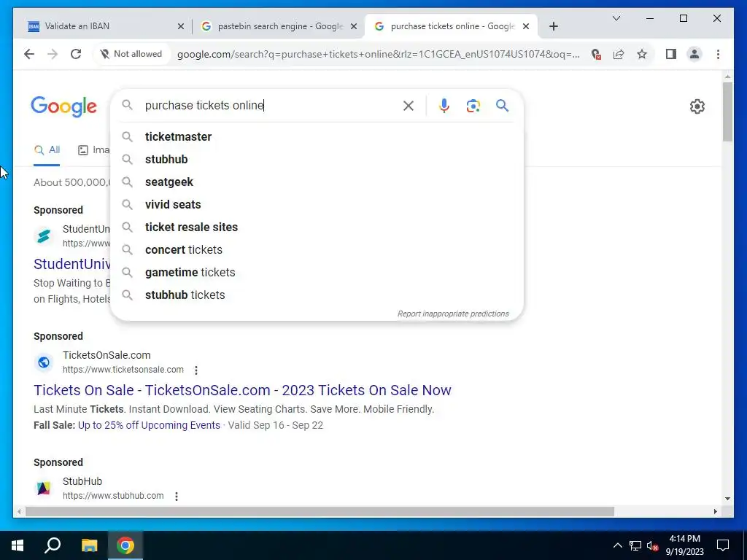Click the Google logo
This screenshot has height=560, width=747.
tap(64, 106)
